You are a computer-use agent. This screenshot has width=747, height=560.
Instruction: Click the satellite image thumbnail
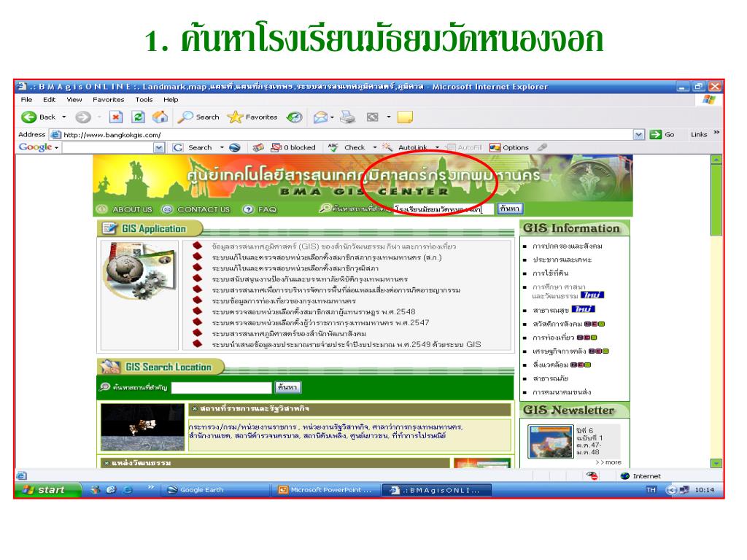pyautogui.click(x=142, y=427)
